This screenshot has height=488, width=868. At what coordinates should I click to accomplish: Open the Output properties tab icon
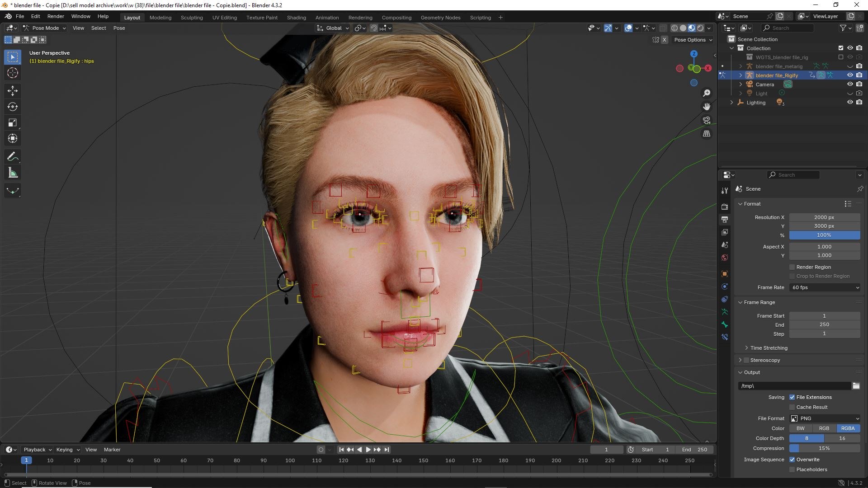point(725,219)
